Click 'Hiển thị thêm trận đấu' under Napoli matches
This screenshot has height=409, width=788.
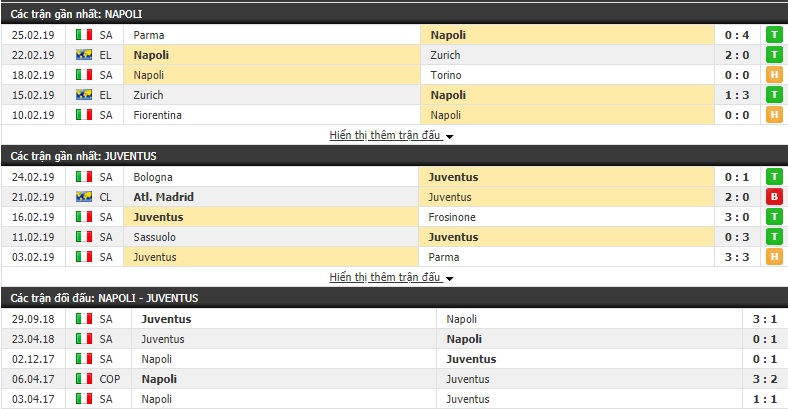(385, 135)
